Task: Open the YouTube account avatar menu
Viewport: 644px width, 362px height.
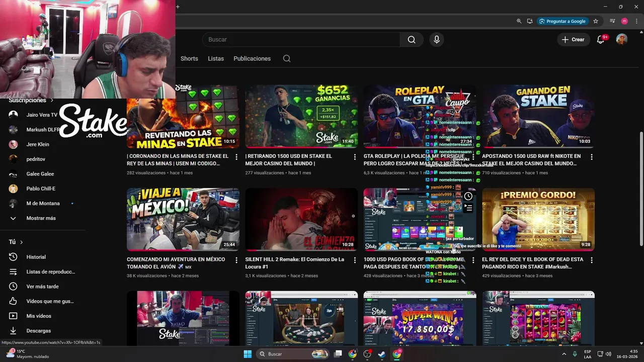Action: tap(622, 40)
